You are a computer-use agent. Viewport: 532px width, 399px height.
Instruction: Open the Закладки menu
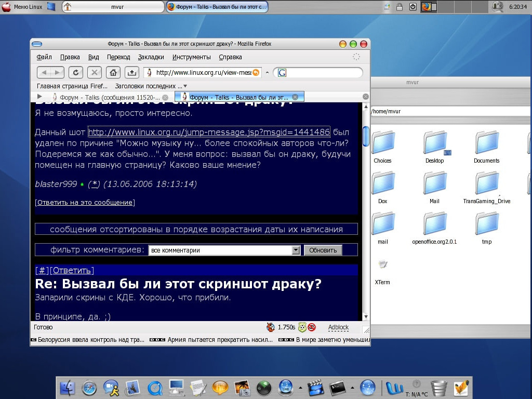point(151,57)
